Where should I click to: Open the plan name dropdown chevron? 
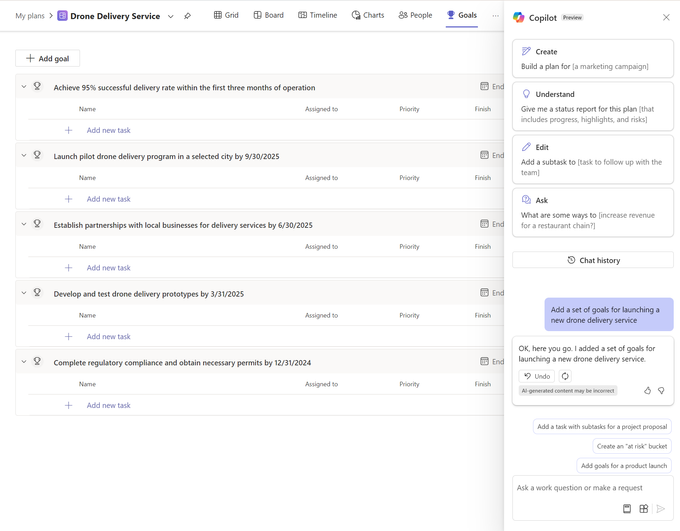[x=171, y=16]
